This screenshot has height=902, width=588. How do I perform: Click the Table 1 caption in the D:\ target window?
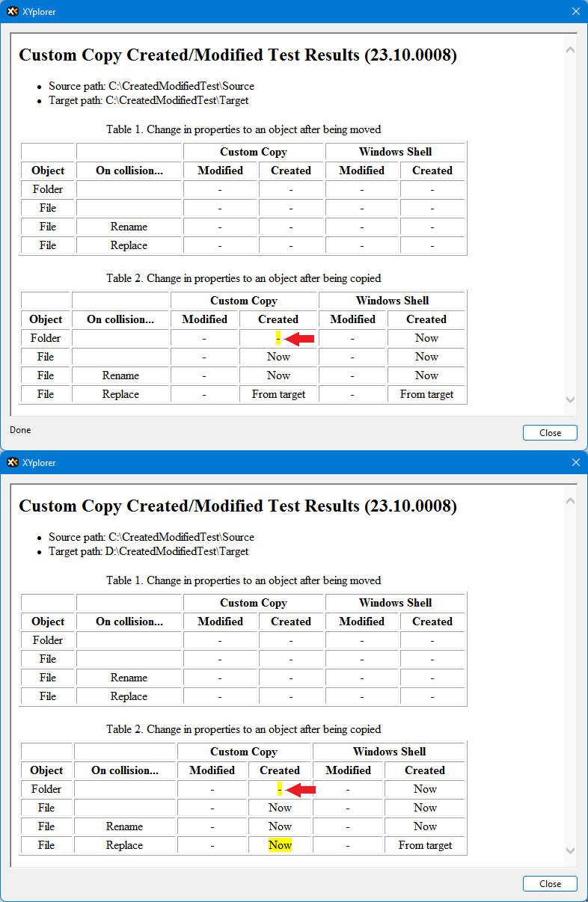pos(243,580)
